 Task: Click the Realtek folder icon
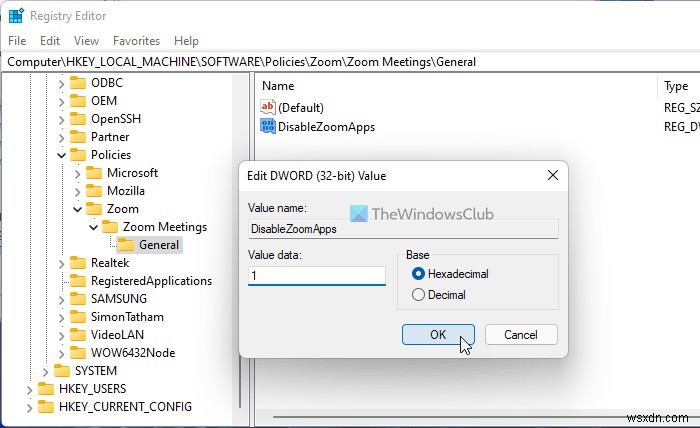[x=78, y=263]
